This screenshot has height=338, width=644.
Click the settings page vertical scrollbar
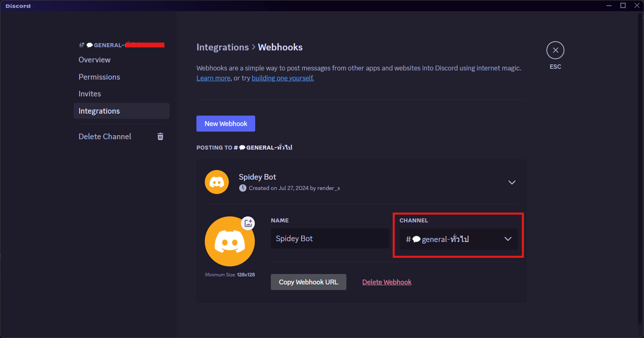[640, 168]
